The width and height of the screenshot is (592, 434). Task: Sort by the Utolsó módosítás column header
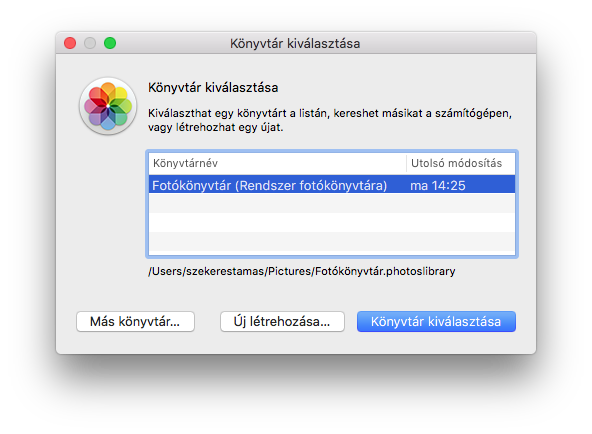[461, 163]
